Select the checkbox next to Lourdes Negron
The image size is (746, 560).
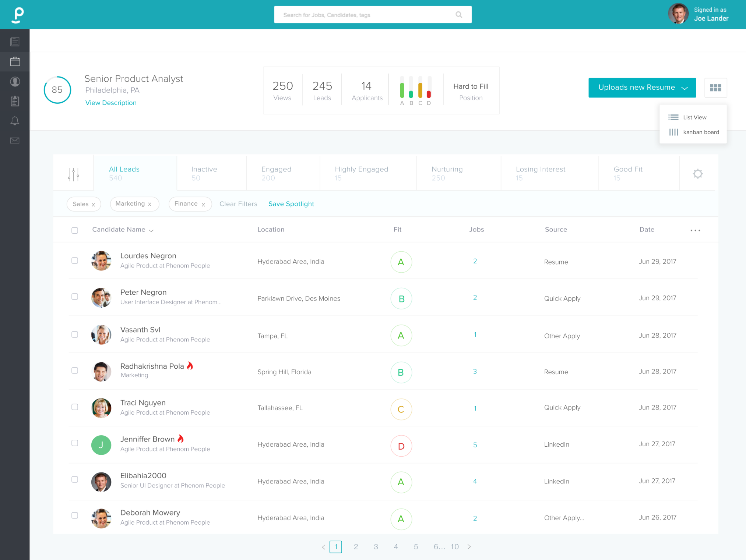click(75, 260)
